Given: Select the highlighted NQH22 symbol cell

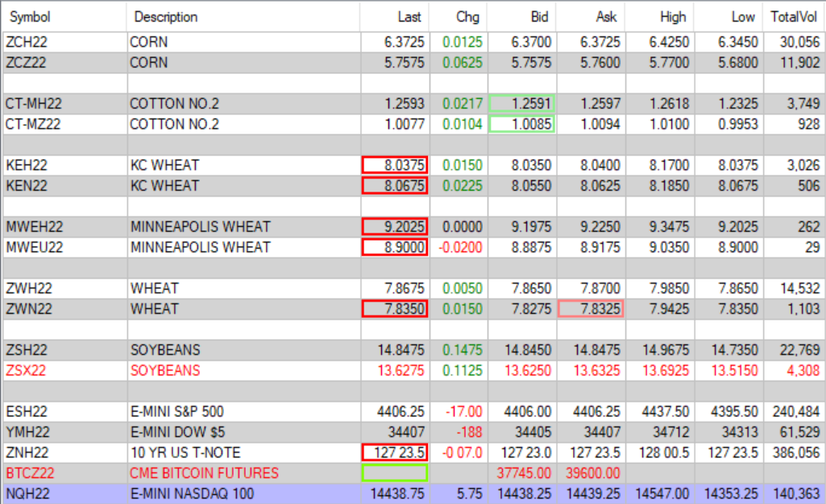Looking at the screenshot, I should coord(64,494).
